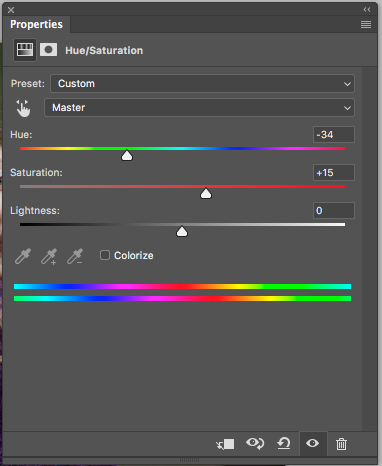Screen dimensions: 382x466
Task: Open the Master channel dropdown
Action: (199, 108)
